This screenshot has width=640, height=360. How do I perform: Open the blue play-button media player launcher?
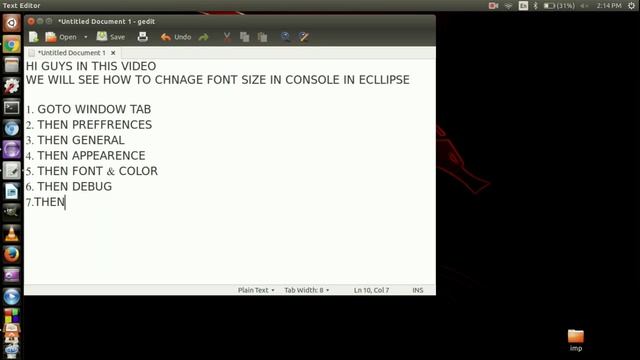11,297
